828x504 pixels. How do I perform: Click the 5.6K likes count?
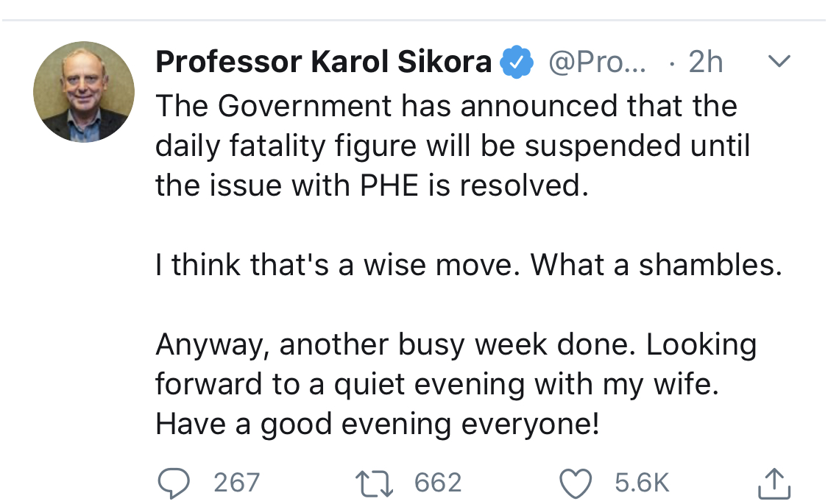point(642,483)
